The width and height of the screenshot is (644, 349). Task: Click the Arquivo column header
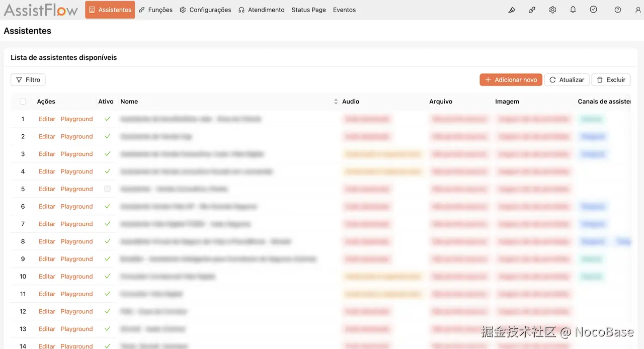(441, 102)
